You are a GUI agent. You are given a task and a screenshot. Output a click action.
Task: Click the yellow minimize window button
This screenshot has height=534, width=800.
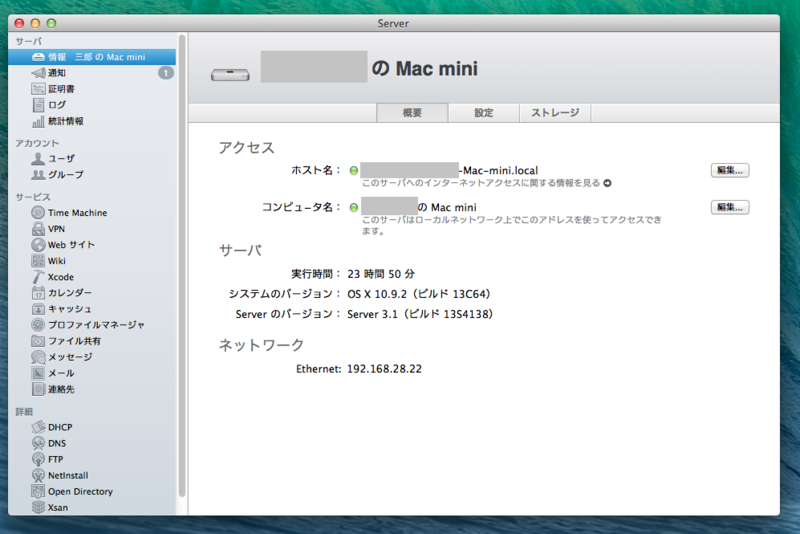[35, 23]
